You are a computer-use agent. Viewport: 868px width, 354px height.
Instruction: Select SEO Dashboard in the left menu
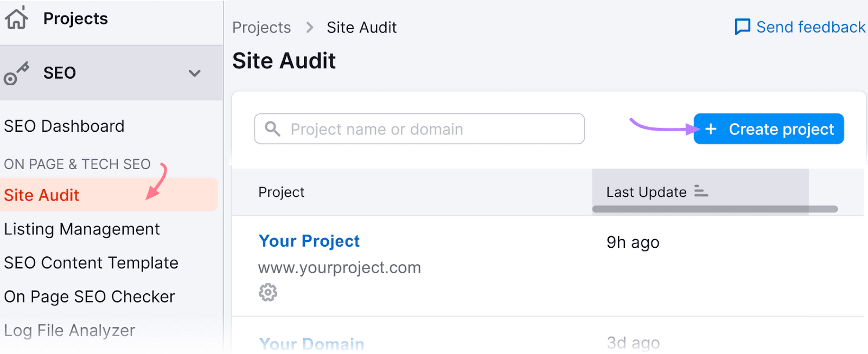pyautogui.click(x=64, y=126)
